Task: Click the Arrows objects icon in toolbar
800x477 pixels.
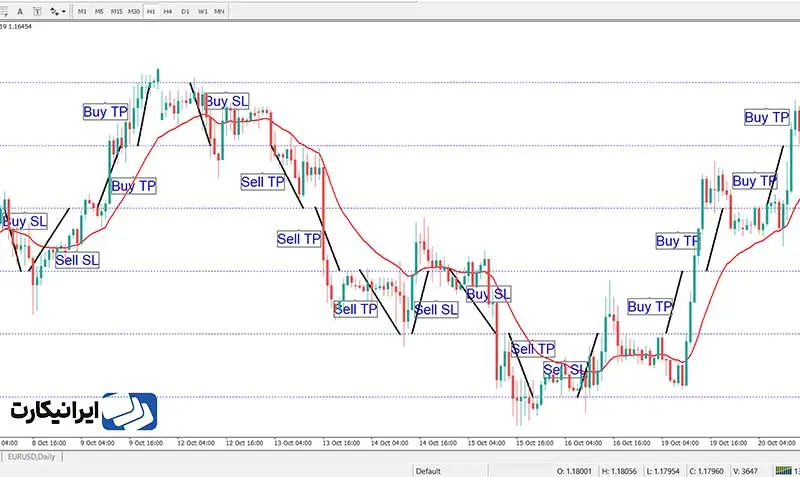Action: click(55, 12)
